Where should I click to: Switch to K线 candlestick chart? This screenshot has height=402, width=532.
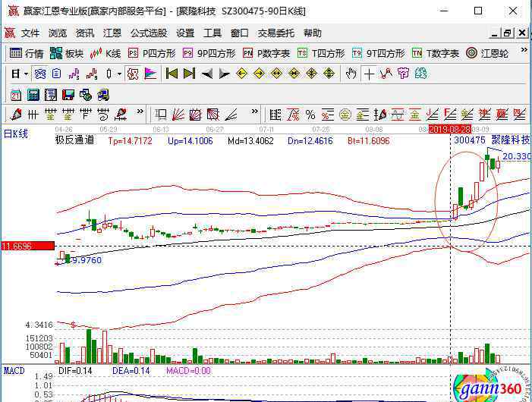pos(105,54)
